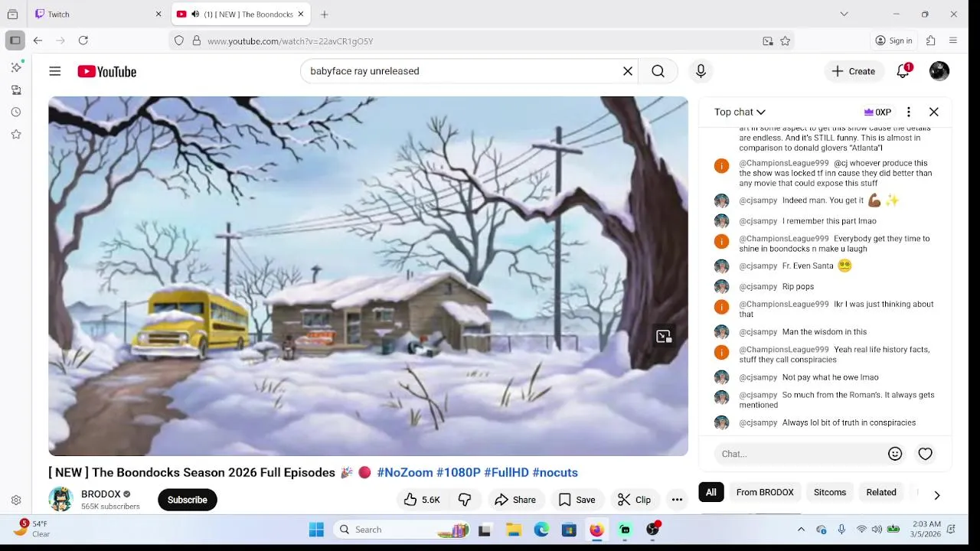The height and width of the screenshot is (551, 980).
Task: Show hidden system tray icons
Action: click(x=801, y=530)
